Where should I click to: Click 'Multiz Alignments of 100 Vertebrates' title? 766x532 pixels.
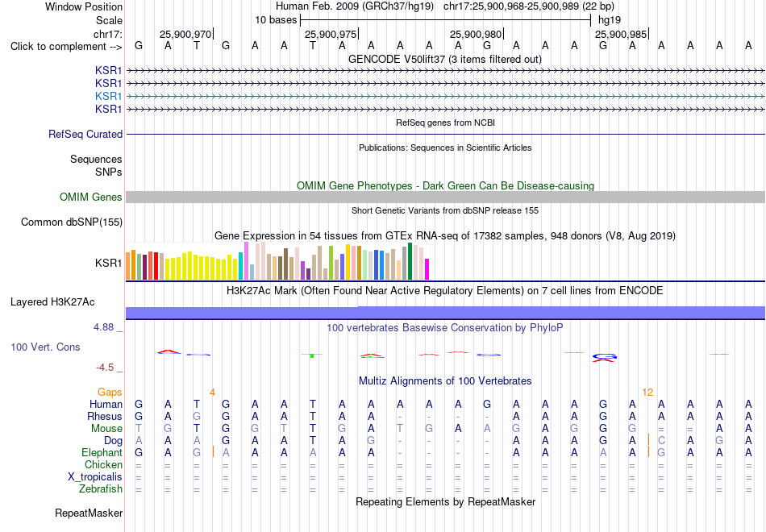[445, 381]
